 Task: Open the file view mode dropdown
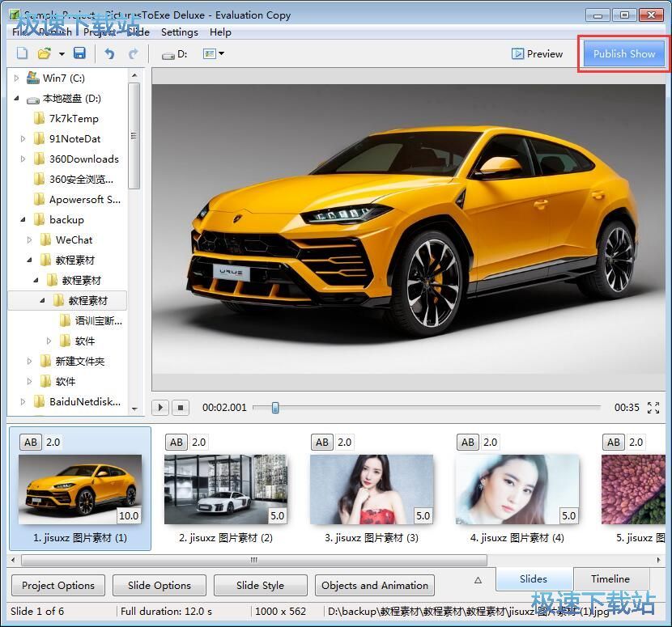pos(215,54)
